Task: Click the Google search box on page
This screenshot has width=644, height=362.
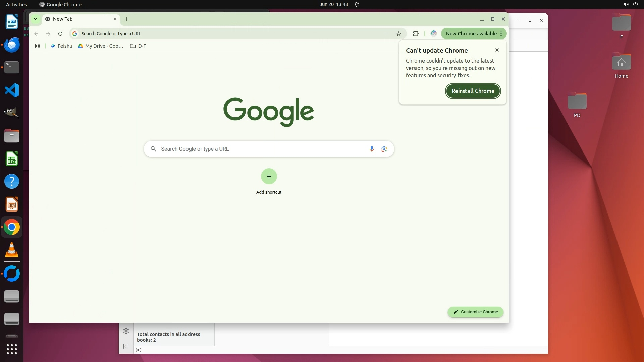Action: tap(262, 149)
